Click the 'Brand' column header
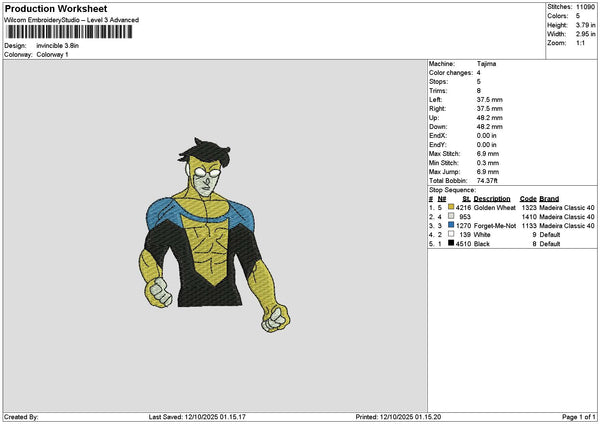600x424 pixels. tap(549, 199)
